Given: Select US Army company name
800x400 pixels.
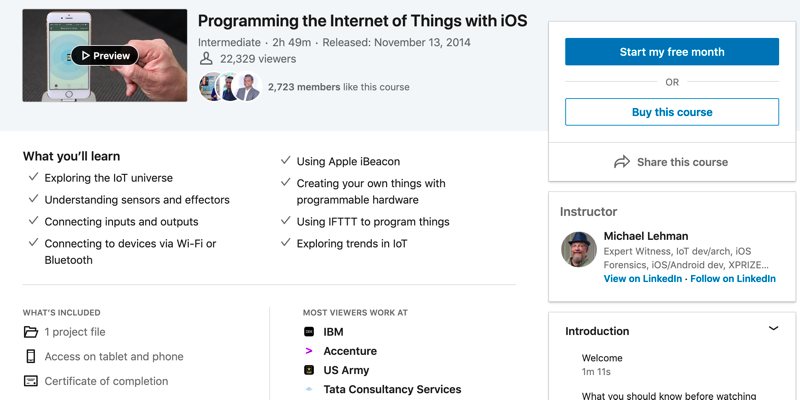Looking at the screenshot, I should click(346, 370).
